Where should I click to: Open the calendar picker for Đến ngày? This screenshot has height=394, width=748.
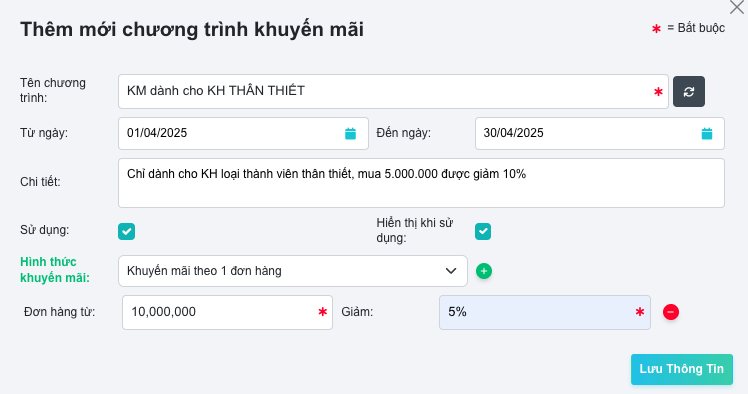[x=706, y=134]
